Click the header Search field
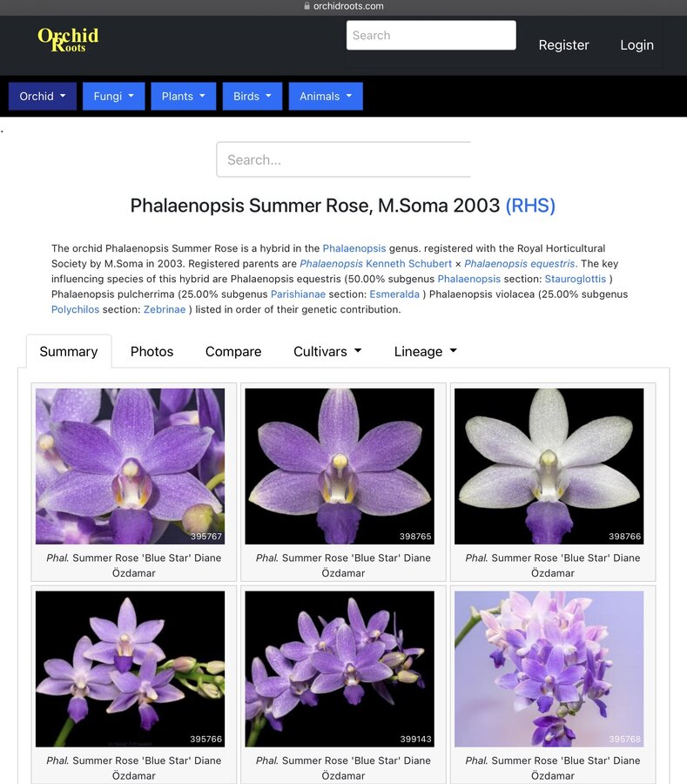This screenshot has width=687, height=784. click(431, 36)
